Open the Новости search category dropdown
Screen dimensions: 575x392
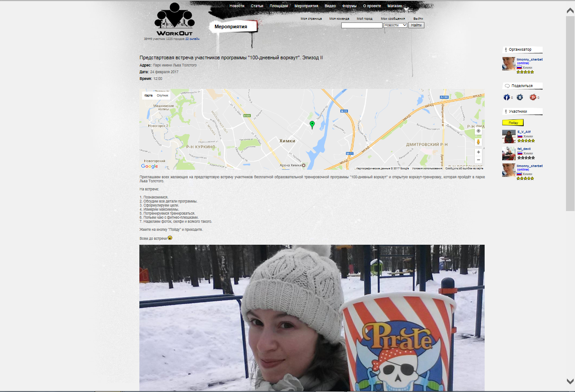coord(395,26)
